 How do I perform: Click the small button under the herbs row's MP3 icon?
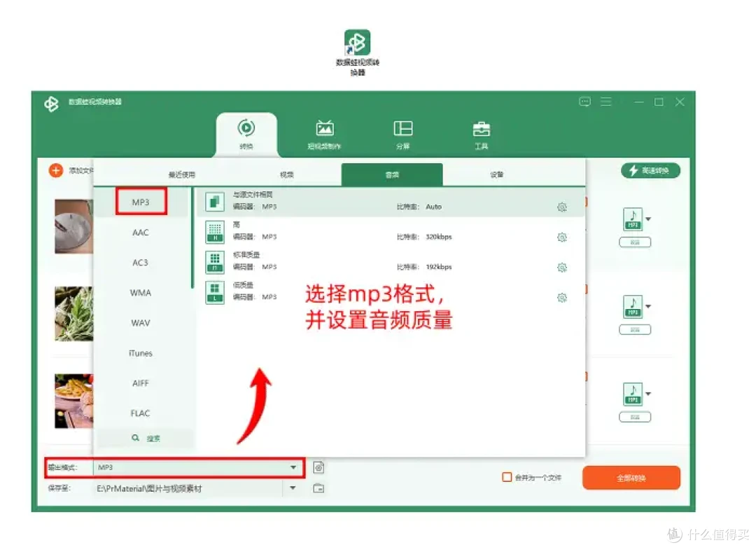634,329
